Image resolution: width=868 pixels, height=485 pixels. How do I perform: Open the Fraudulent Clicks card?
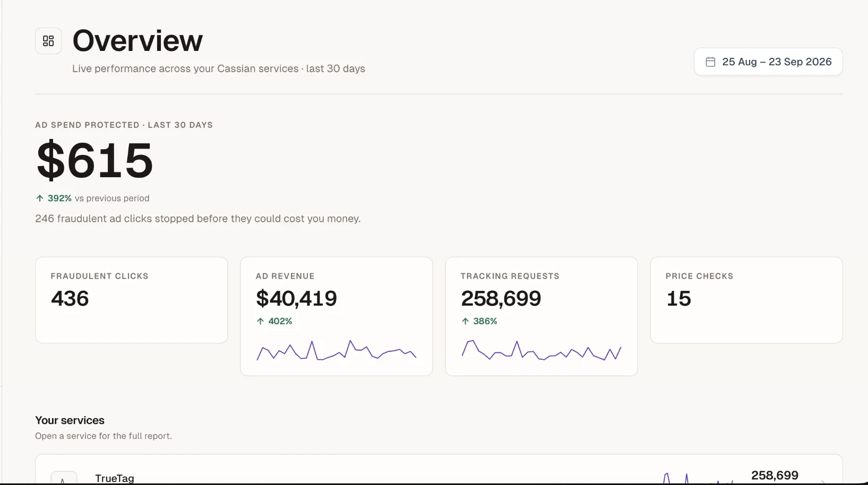click(x=132, y=300)
